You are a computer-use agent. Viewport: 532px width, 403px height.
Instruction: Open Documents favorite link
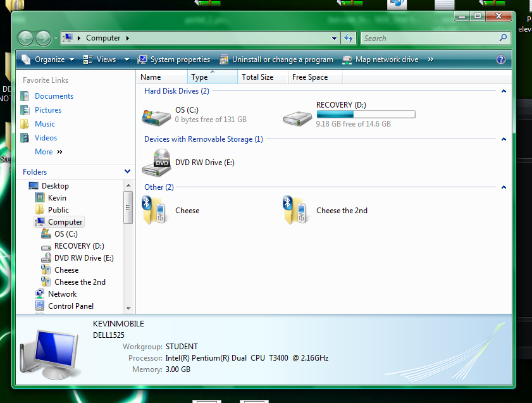coord(54,96)
